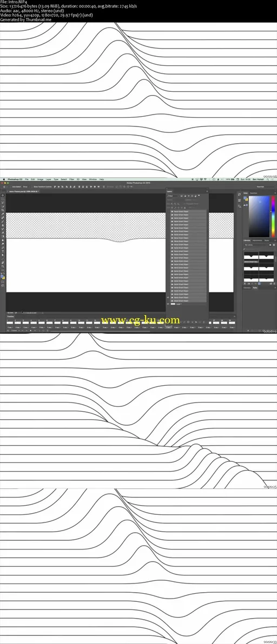The width and height of the screenshot is (277, 644).
Task: Select the Quick Selection tool
Action: tap(3, 206)
